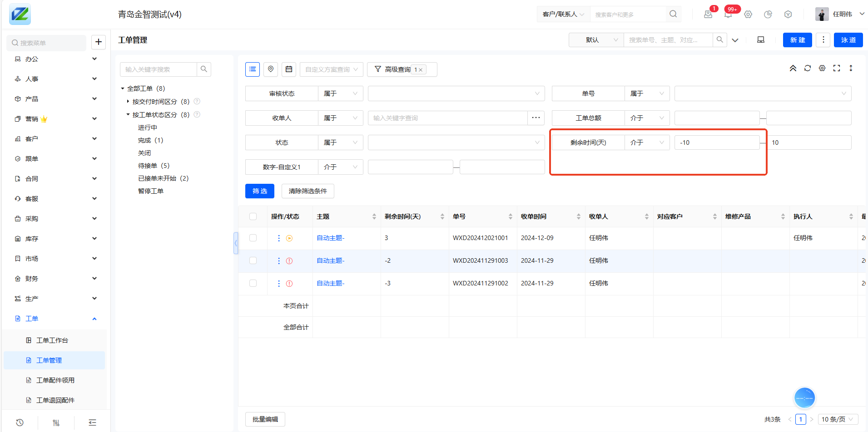Expand the 按交付时间区分 tree node
The height and width of the screenshot is (432, 868).
(x=128, y=102)
